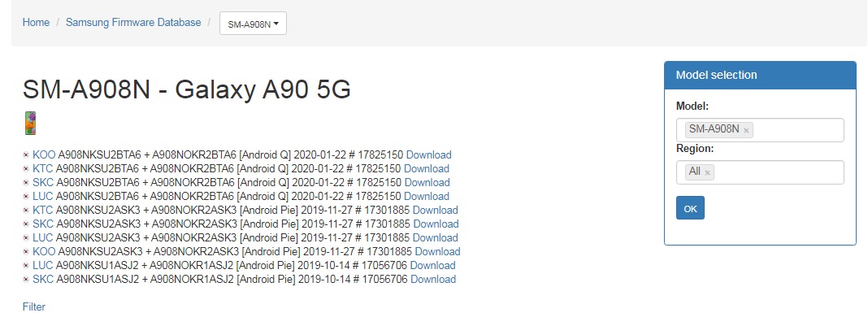Image resolution: width=868 pixels, height=326 pixels.
Task: Download the KOO A908NKSU2ASK3 Android Pie firmware
Action: tap(437, 251)
